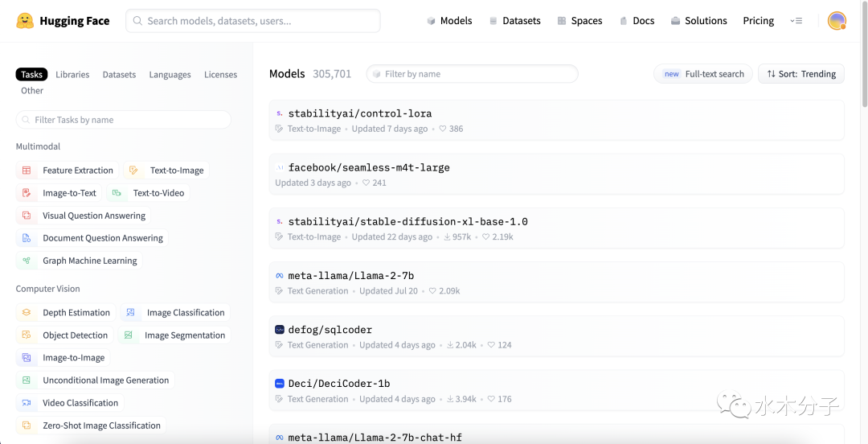Image resolution: width=868 pixels, height=444 pixels.
Task: Open the Pricing page link
Action: pyautogui.click(x=759, y=21)
